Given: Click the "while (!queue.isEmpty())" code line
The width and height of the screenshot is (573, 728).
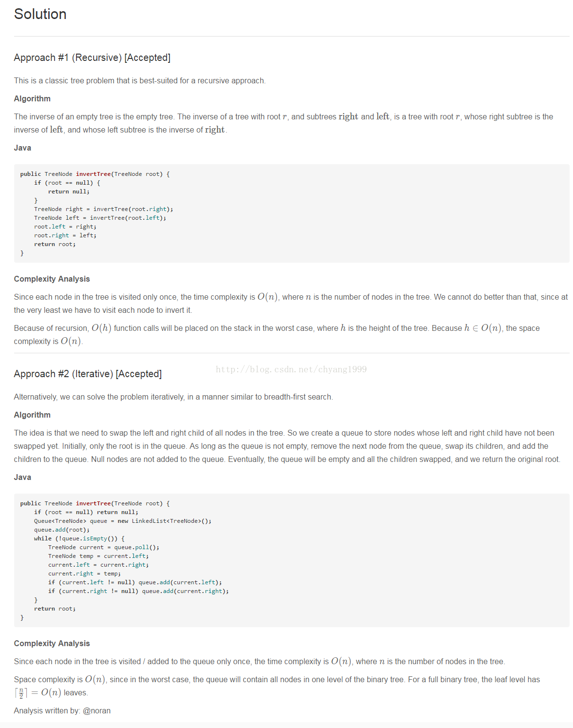Looking at the screenshot, I should click(x=79, y=538).
